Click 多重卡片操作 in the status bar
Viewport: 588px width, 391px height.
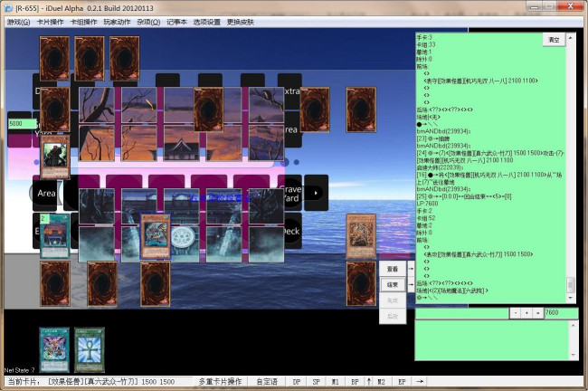tap(220, 382)
